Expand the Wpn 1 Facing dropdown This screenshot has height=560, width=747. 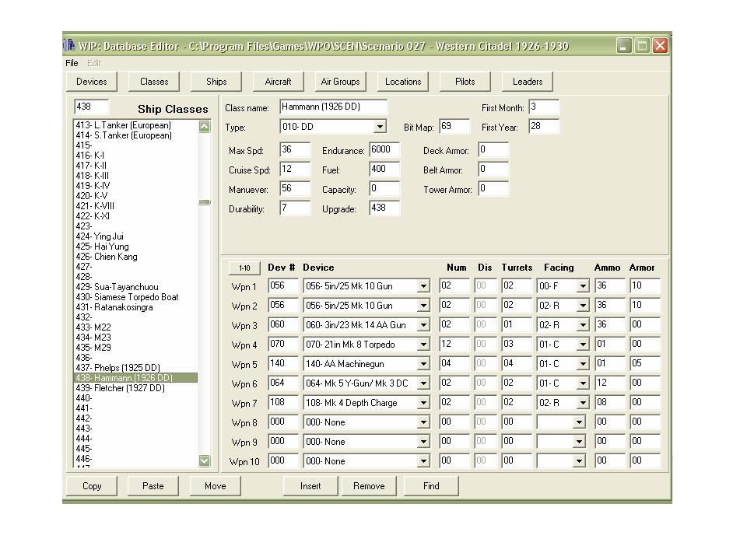point(583,286)
